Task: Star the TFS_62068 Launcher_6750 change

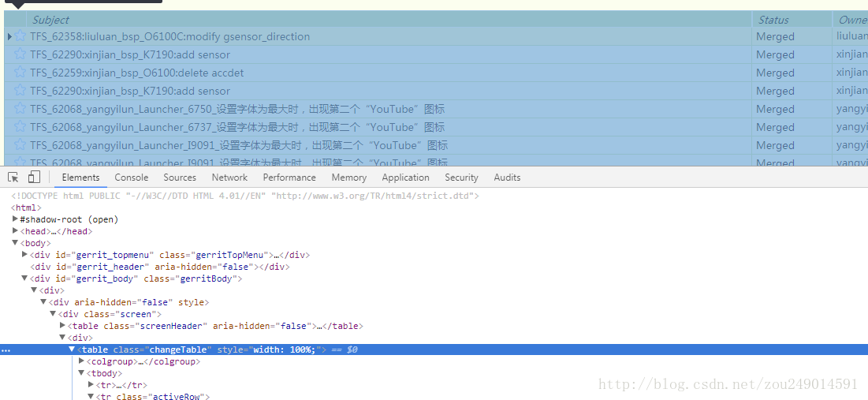Action: coord(20,109)
